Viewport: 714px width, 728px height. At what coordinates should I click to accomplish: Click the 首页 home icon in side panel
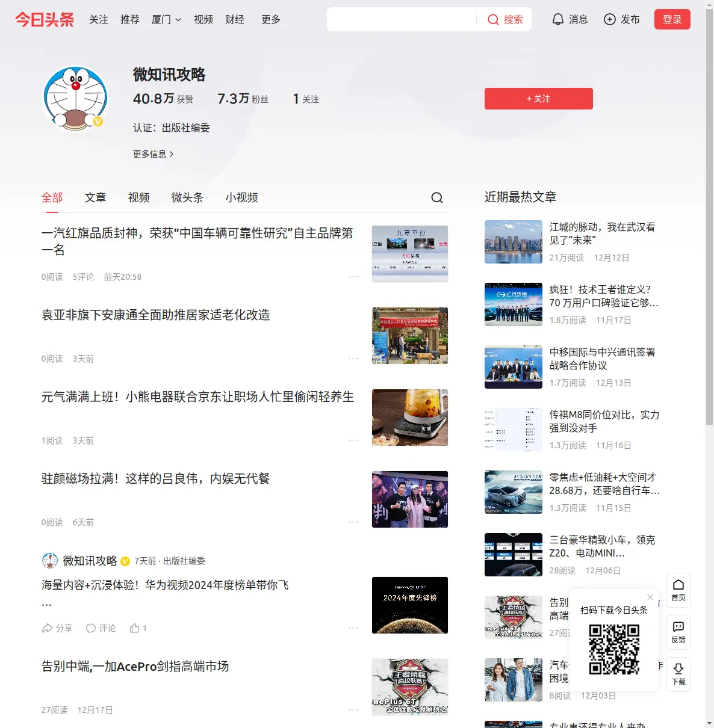coord(678,590)
